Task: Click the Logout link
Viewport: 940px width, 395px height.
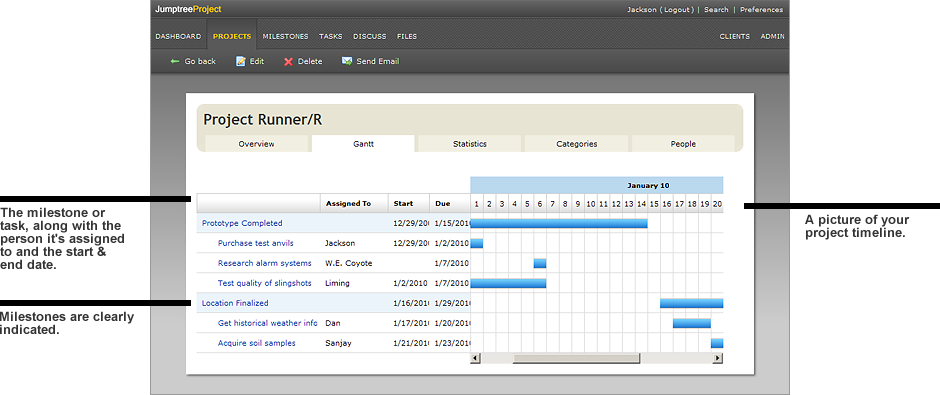Action: 677,10
